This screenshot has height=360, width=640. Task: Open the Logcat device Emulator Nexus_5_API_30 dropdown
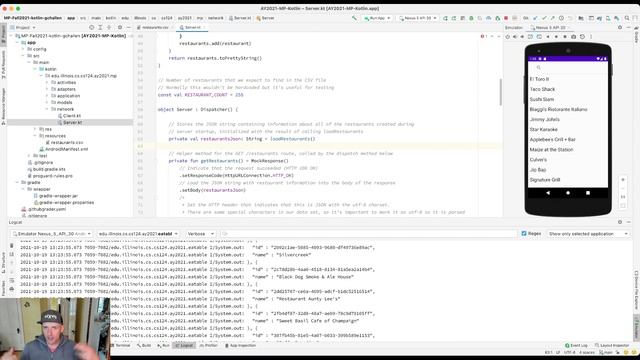point(51,234)
